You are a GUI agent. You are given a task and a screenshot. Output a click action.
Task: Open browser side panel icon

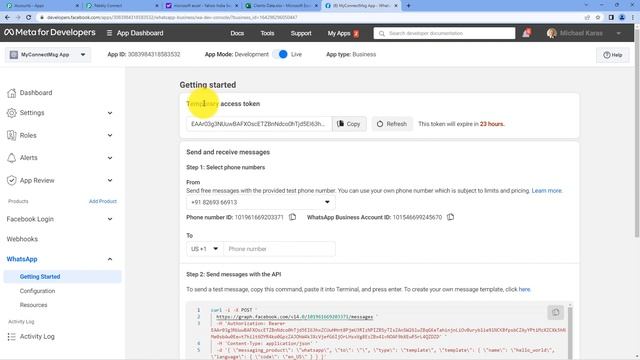click(611, 18)
